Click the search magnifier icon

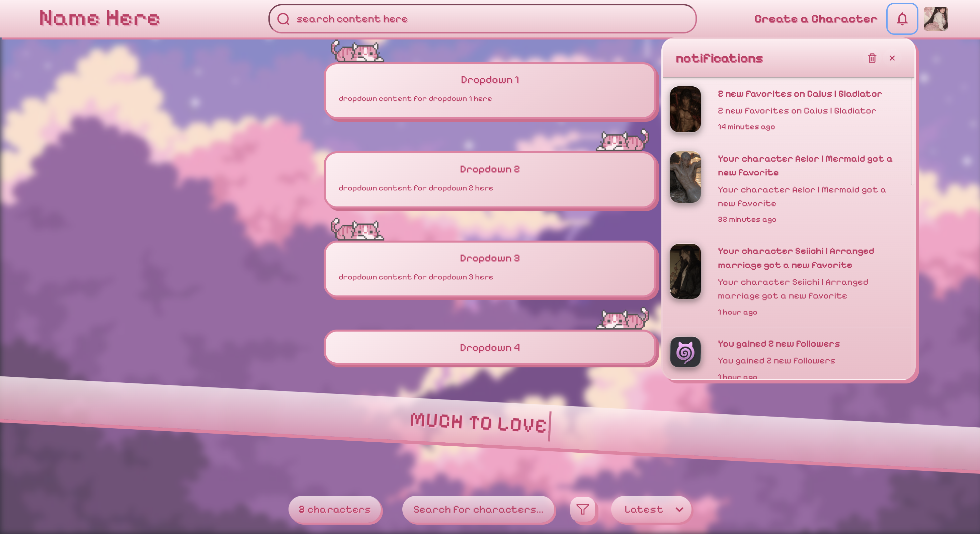[283, 19]
